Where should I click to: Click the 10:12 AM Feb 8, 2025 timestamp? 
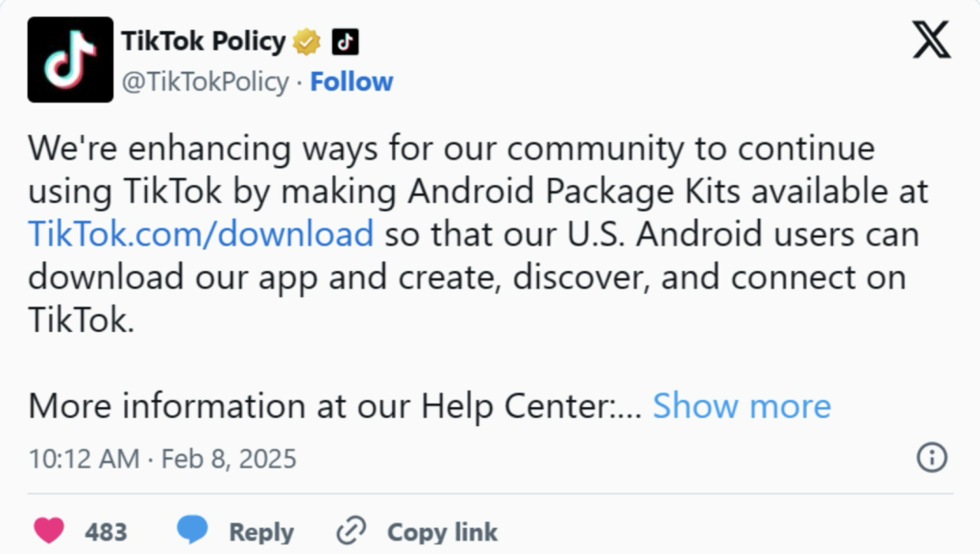tap(162, 458)
